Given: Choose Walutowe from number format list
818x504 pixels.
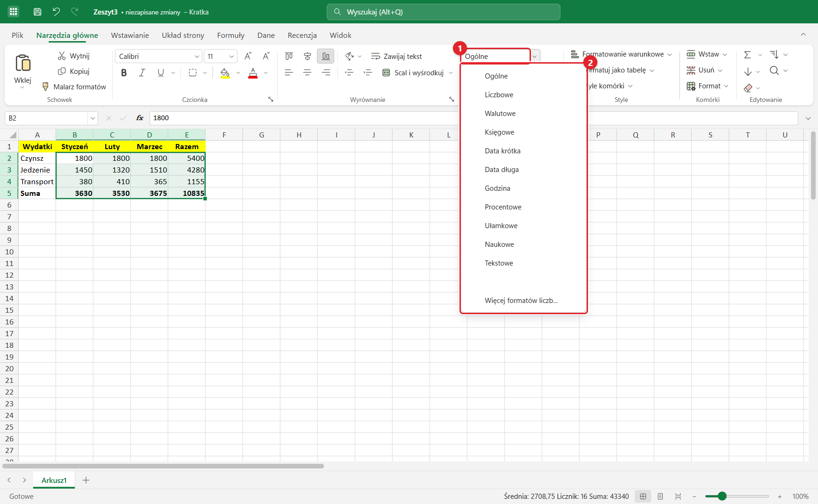Looking at the screenshot, I should pos(500,114).
